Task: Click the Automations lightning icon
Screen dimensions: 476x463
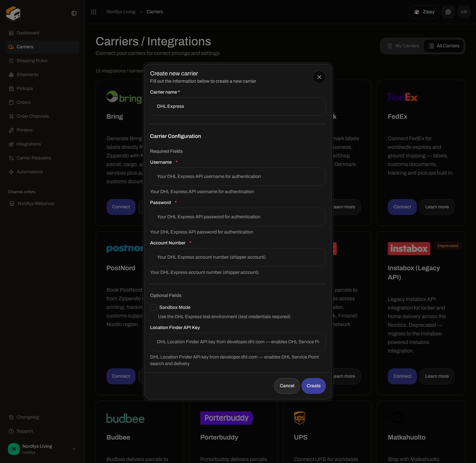Action: (x=11, y=172)
